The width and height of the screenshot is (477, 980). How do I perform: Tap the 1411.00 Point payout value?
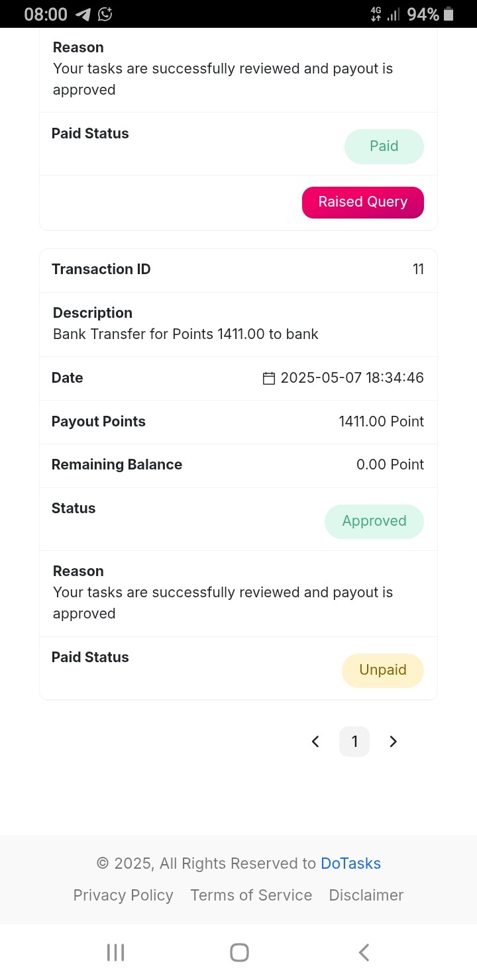[x=381, y=422]
